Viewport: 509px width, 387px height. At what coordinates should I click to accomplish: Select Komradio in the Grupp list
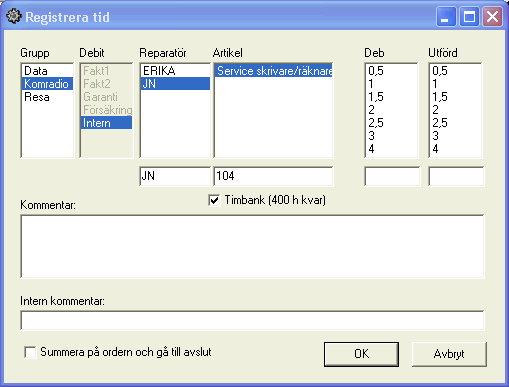coord(47,84)
